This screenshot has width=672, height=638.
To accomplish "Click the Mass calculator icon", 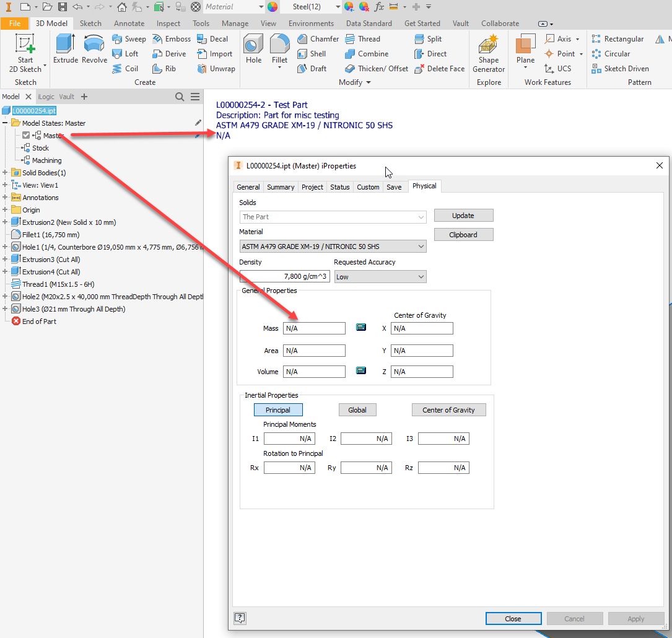I will tap(361, 327).
